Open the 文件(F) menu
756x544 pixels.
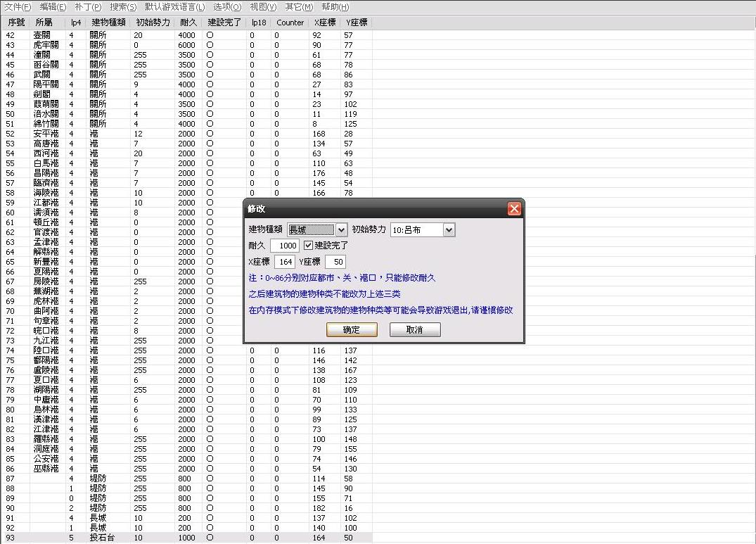[18, 7]
